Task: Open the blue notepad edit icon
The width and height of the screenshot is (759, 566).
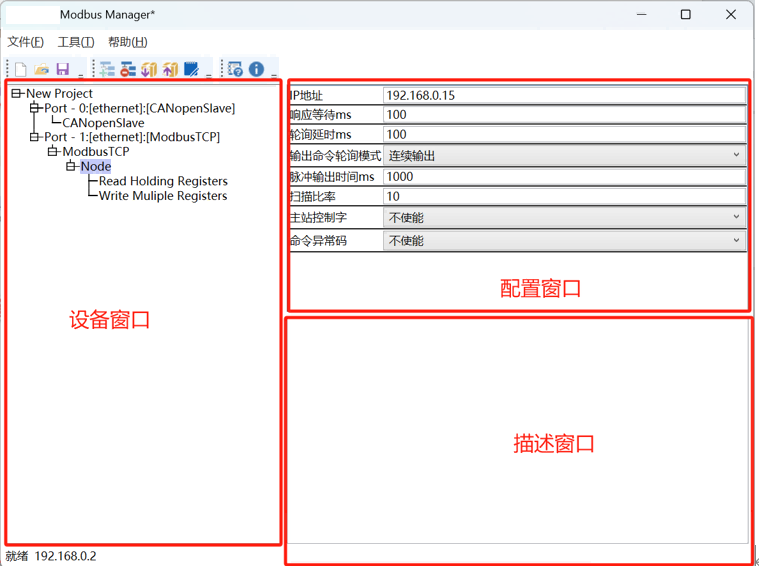Action: coord(191,69)
